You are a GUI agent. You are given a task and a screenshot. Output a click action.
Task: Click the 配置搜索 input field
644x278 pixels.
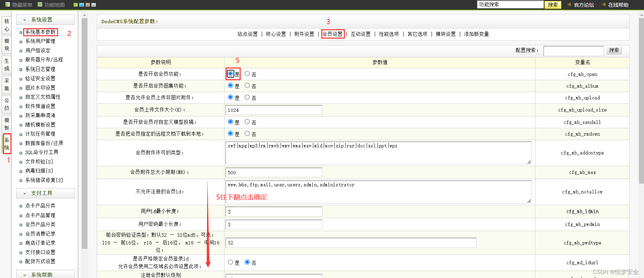pyautogui.click(x=573, y=51)
